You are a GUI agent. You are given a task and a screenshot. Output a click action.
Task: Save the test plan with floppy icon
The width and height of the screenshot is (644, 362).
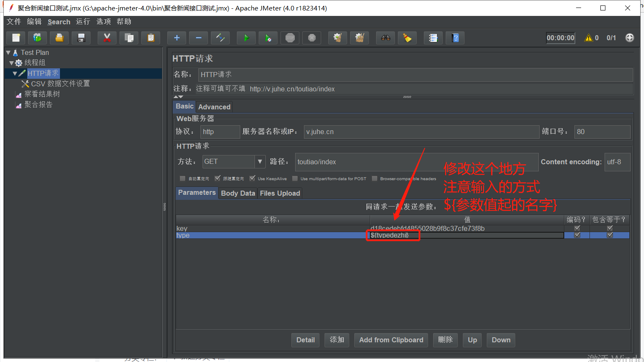[81, 38]
